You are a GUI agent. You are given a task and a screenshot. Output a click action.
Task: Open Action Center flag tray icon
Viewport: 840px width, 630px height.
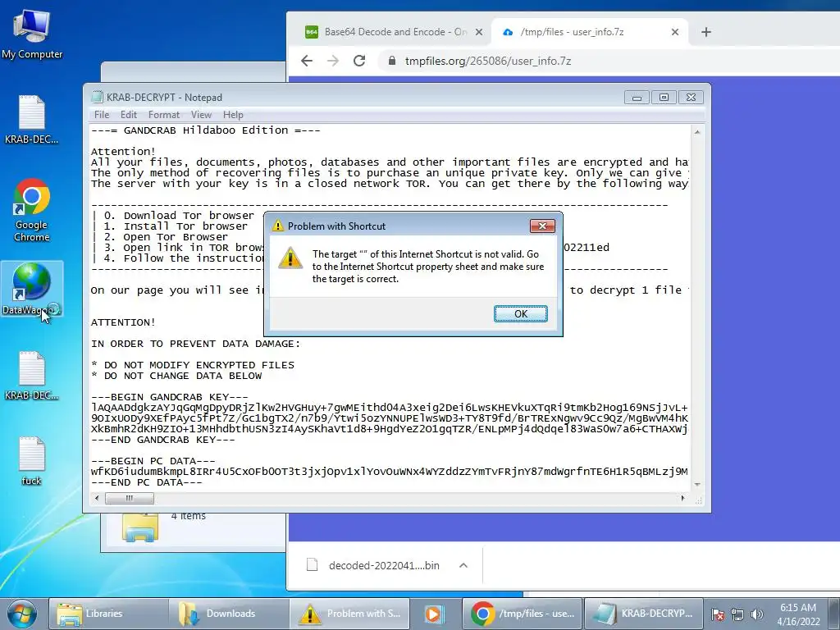click(718, 614)
